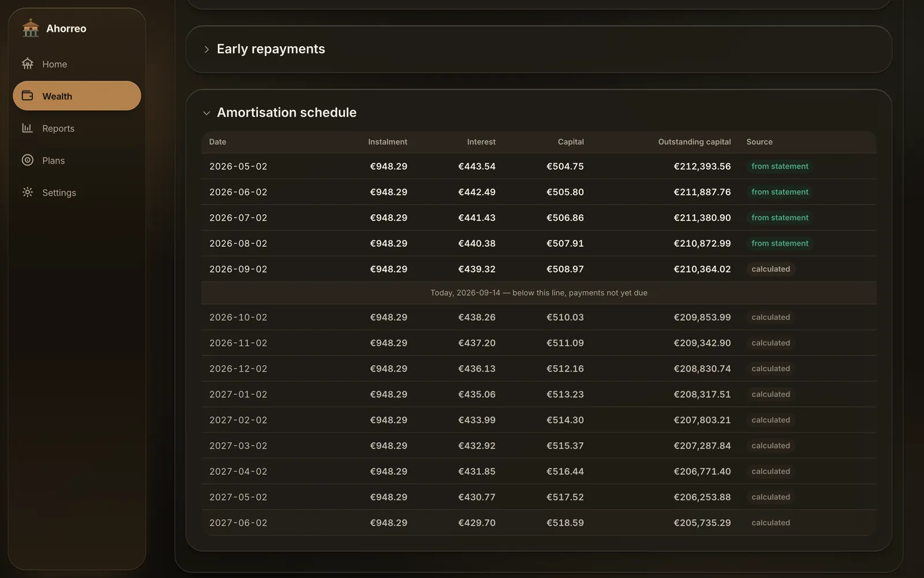The width and height of the screenshot is (924, 578).
Task: Select the 2027-02-02 date cell
Action: 238,420
